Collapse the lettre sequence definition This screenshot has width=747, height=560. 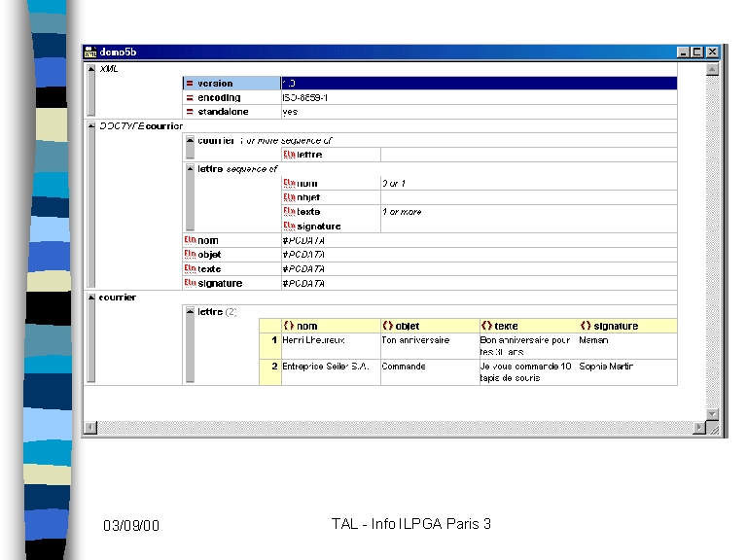190,168
